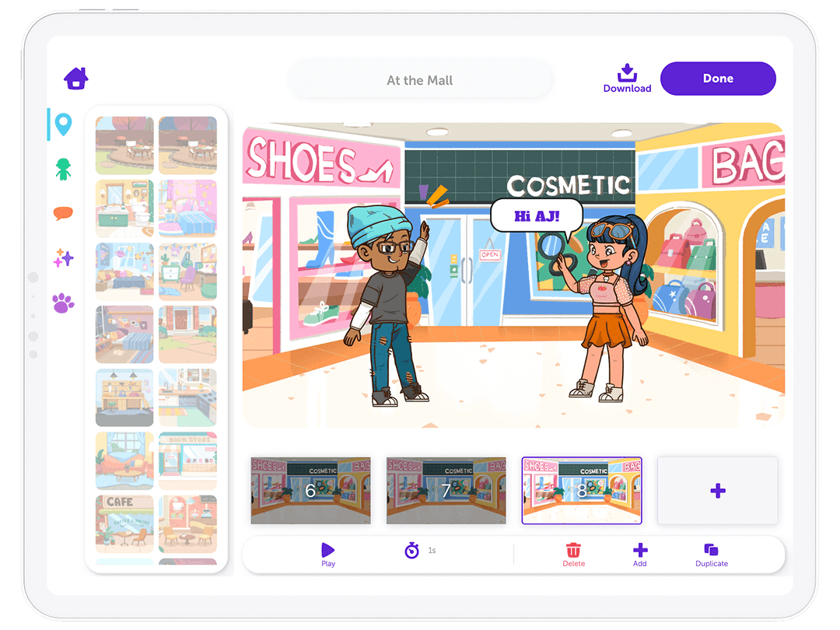The width and height of the screenshot is (840, 630).
Task: Choose the CAFE background thumbnail
Action: coord(124,523)
